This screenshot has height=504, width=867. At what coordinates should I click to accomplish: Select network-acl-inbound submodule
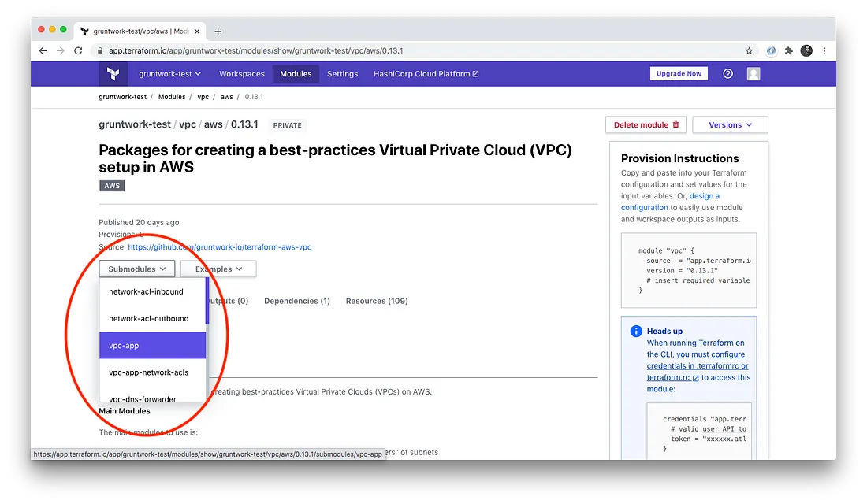pyautogui.click(x=153, y=291)
